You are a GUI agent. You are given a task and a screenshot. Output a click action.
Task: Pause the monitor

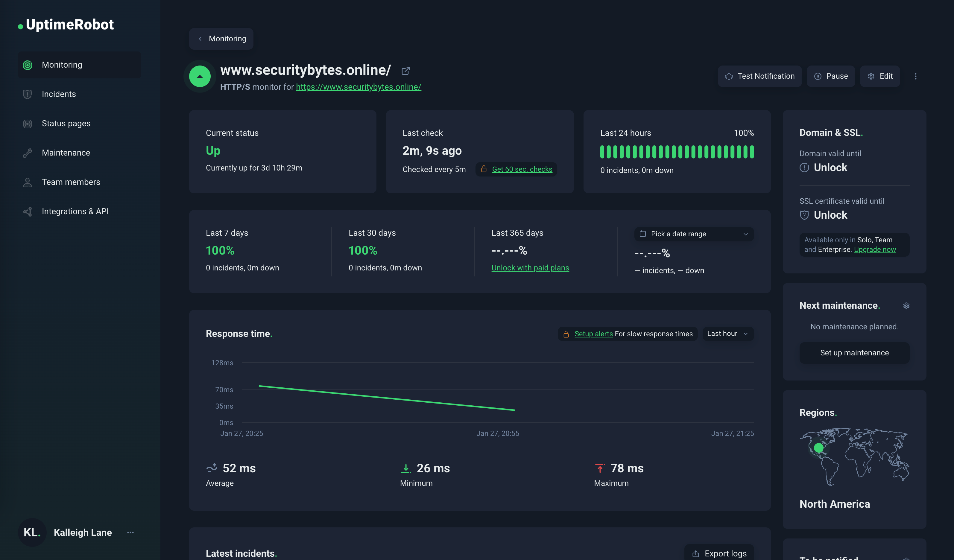pyautogui.click(x=831, y=76)
